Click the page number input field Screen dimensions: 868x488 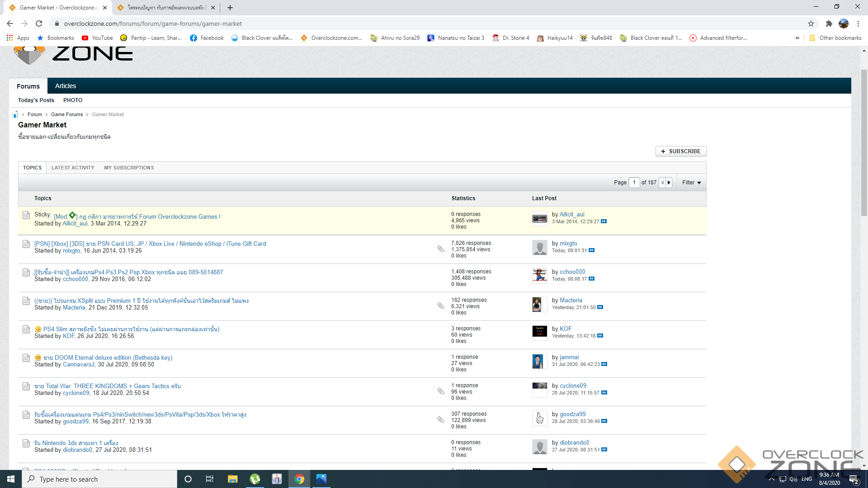[634, 183]
